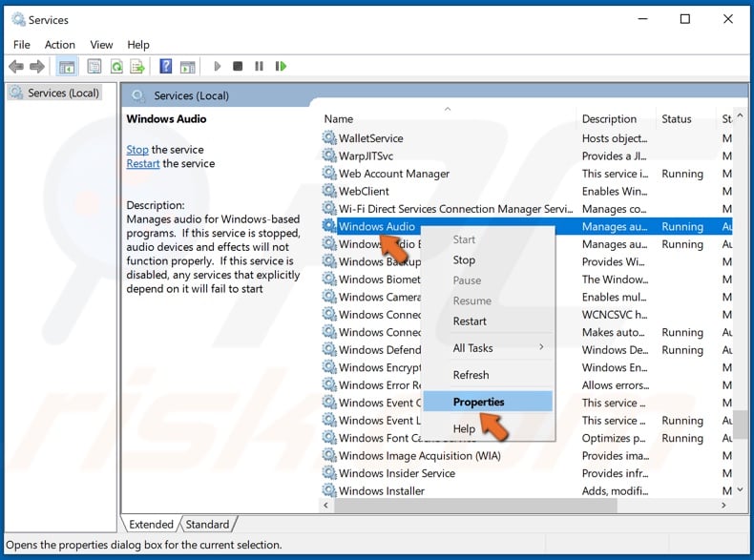Click the Stop the service link
Viewport: 754px width, 560px height.
click(x=137, y=150)
